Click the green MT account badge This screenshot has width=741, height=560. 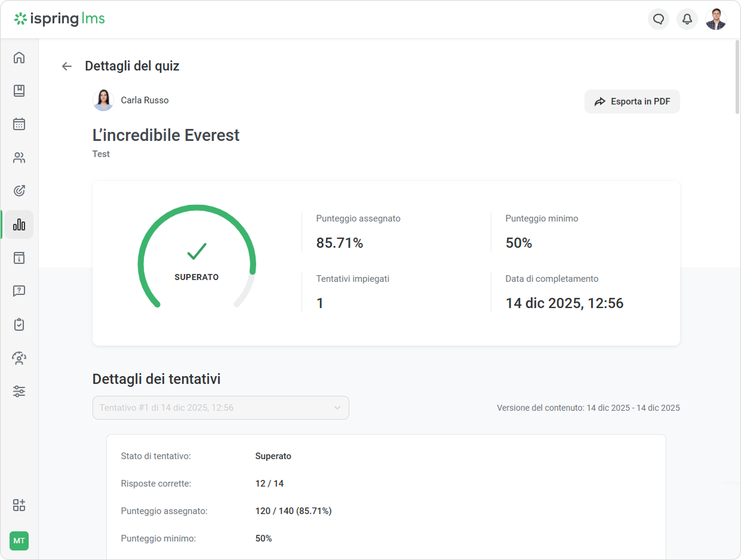[x=19, y=541]
